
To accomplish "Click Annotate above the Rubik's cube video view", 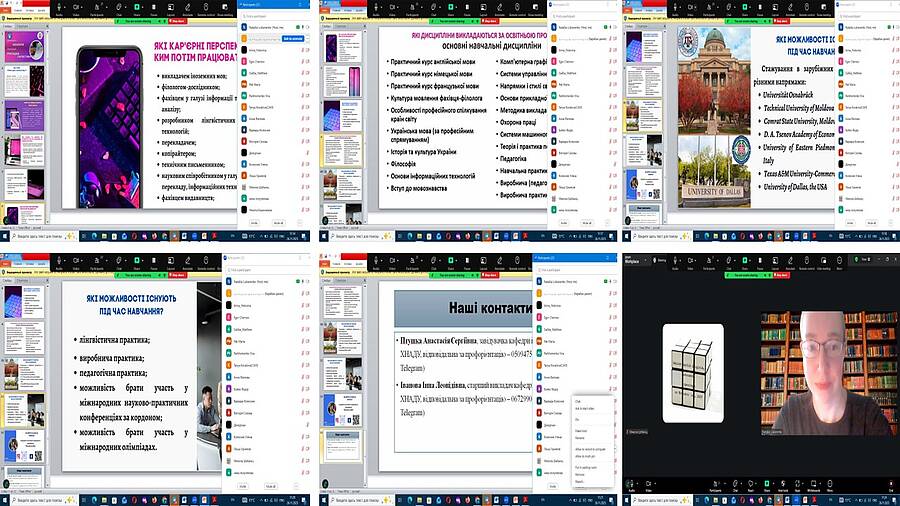I will point(790,260).
